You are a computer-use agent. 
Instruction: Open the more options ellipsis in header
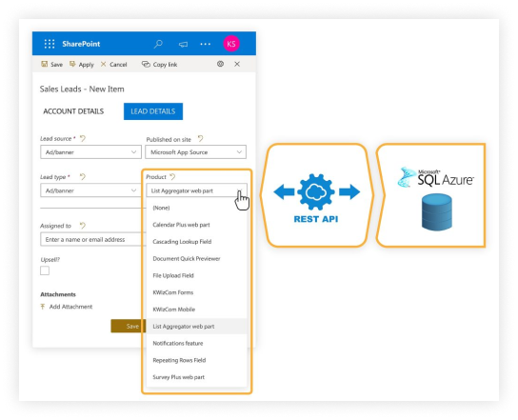pos(205,44)
